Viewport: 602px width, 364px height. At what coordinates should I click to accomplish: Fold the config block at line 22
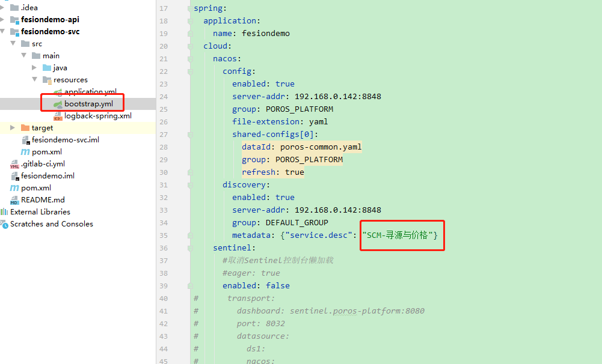coord(190,71)
